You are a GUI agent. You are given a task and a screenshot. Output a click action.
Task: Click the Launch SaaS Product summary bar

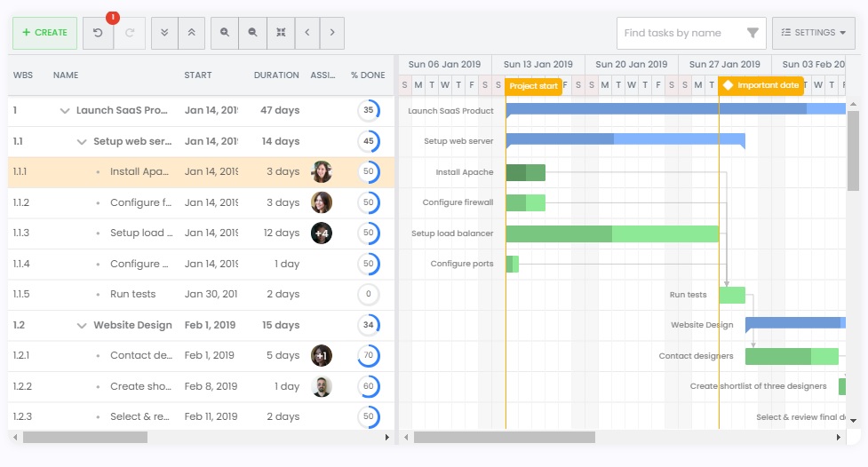tap(675, 108)
